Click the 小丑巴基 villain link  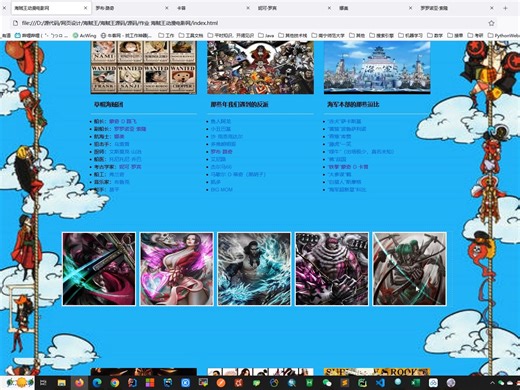[221, 129]
